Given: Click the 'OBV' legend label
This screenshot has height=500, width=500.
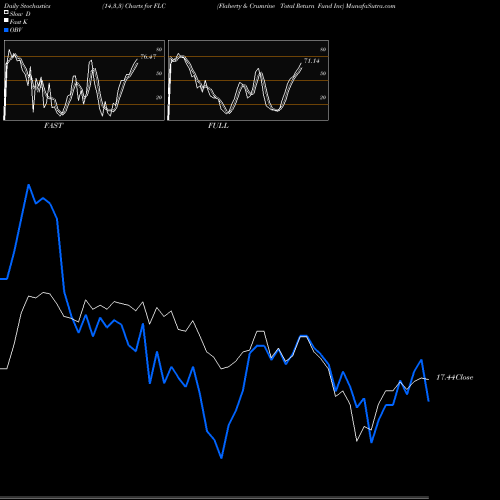Looking at the screenshot, I should coord(16,30).
